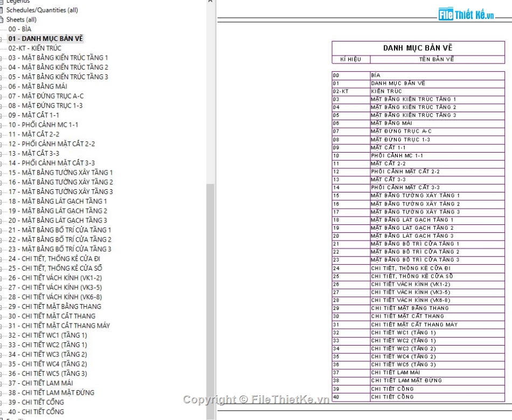Click KÍ HIỆU column header
The width and height of the screenshot is (512, 420).
point(351,59)
